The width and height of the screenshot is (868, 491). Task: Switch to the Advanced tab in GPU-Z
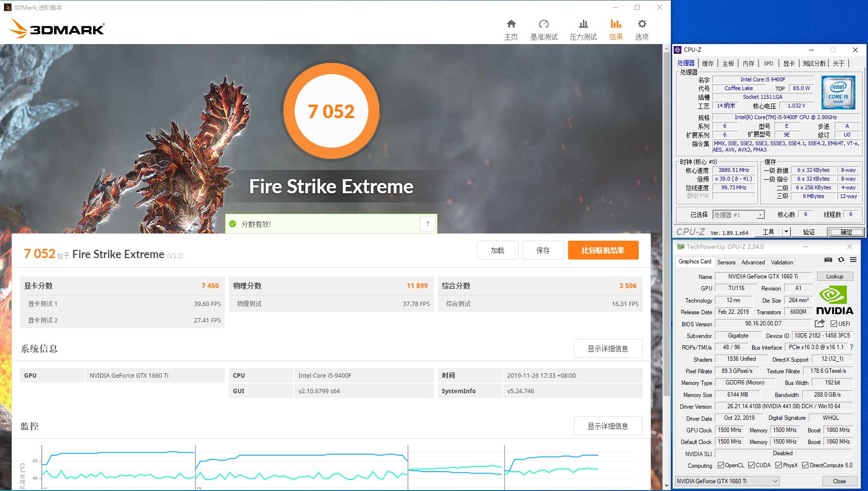(x=753, y=262)
